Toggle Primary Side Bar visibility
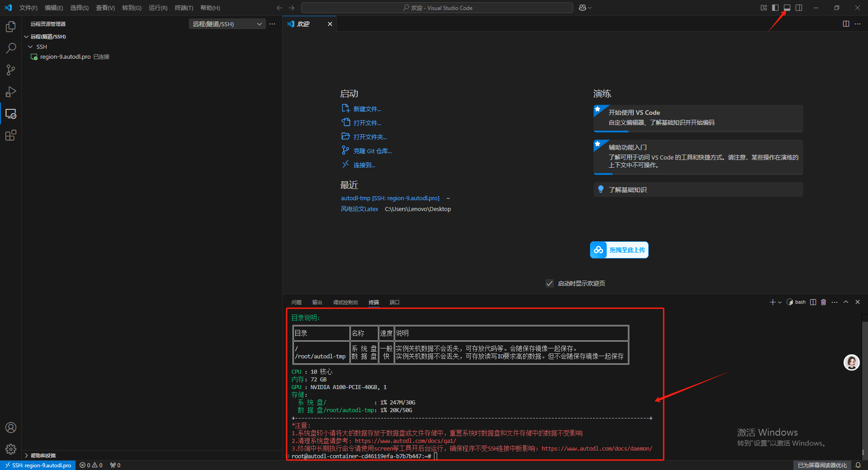Screen dimensions: 868x470 775,8
